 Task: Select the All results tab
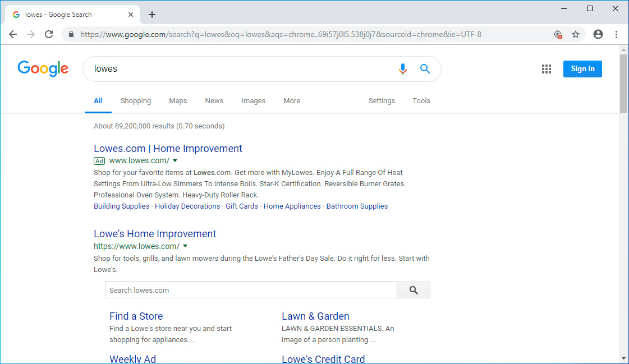98,101
